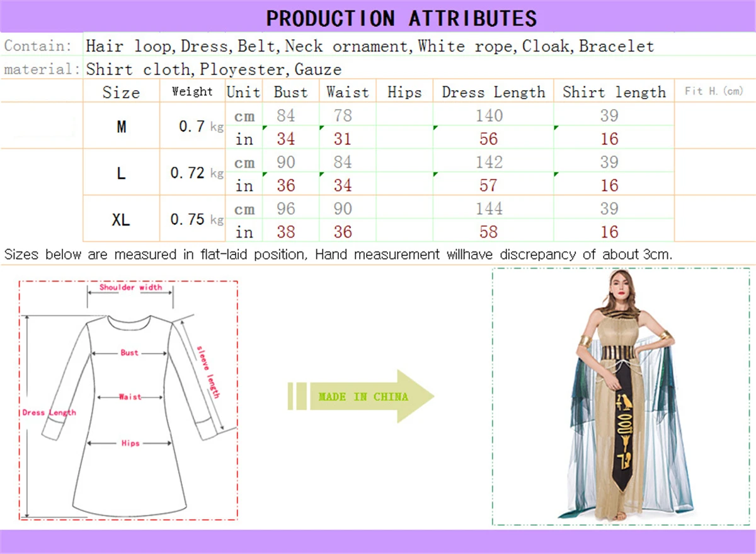This screenshot has height=554, width=756.
Task: Click the weight value '0.72 kg'
Action: tap(197, 173)
